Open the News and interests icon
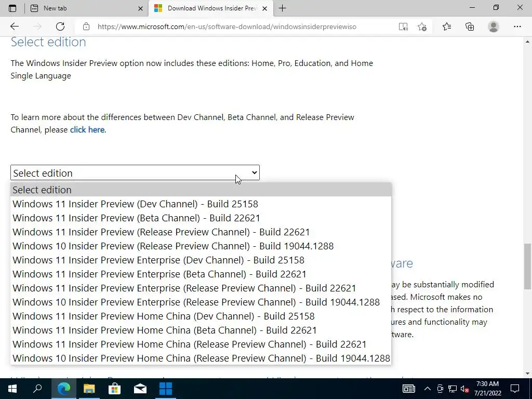Screen dimensions: 532x399 (409, 389)
